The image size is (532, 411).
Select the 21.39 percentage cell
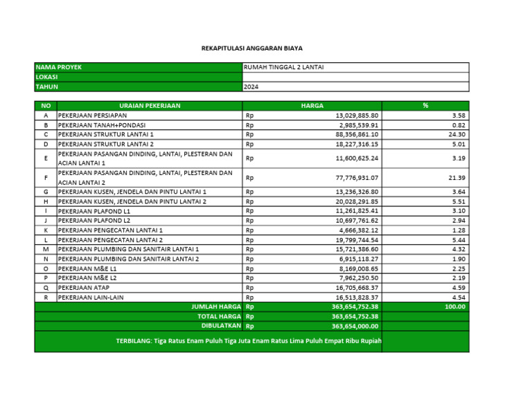[425, 178]
